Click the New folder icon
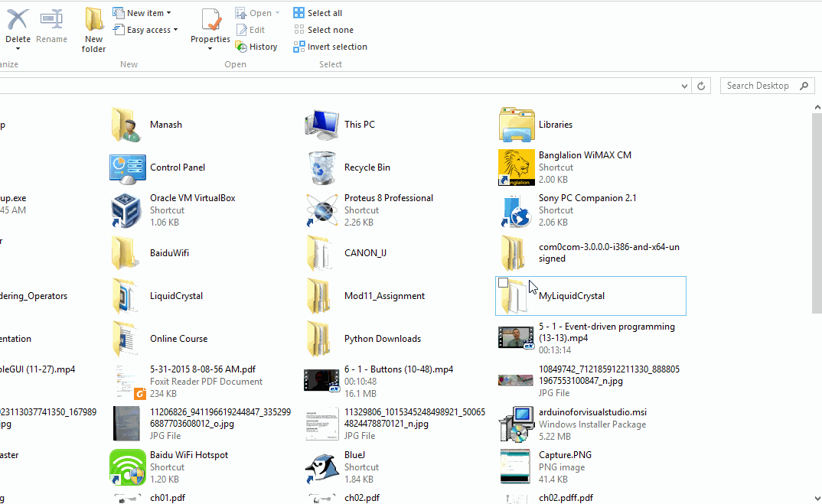This screenshot has width=822, height=504. pos(94,21)
